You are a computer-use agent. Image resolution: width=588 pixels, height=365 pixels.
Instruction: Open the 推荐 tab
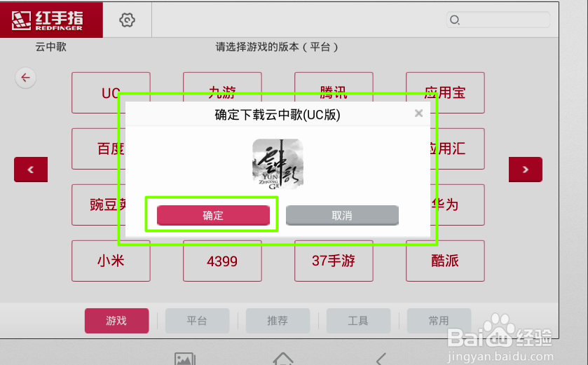[278, 321]
